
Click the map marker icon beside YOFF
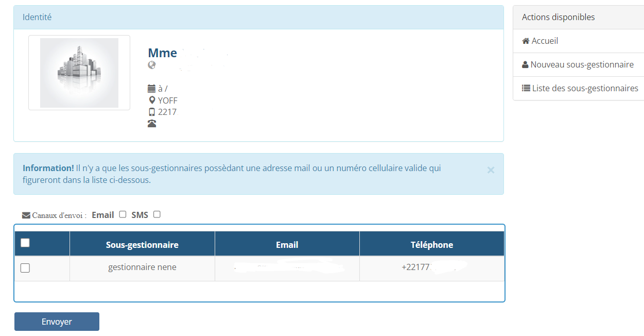click(x=152, y=100)
